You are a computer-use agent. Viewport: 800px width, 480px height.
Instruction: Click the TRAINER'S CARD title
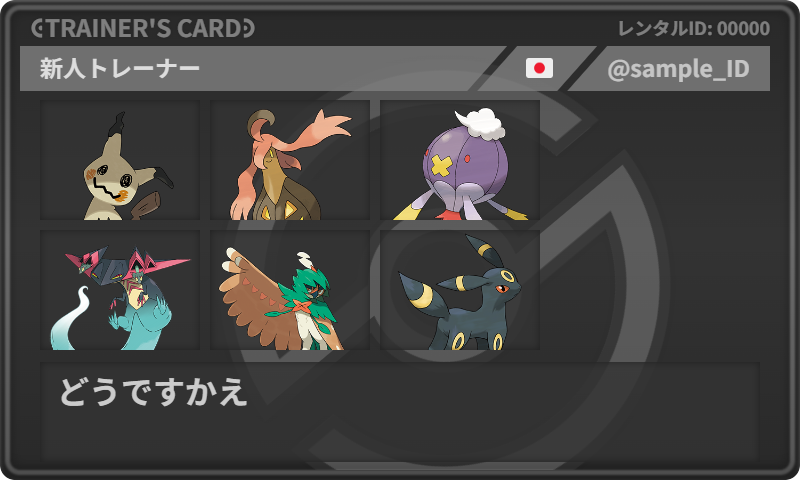coord(142,29)
